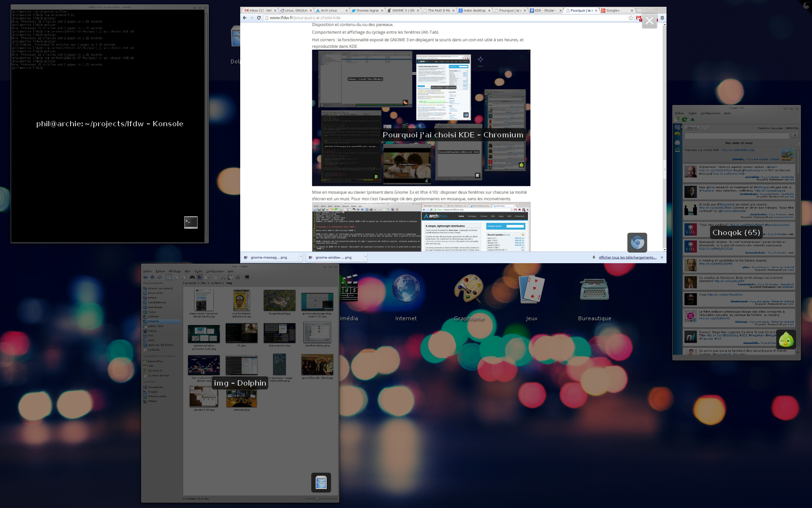Viewport: 812px width, 508px height.
Task: Open Dolphin find binoculars tool
Action: 192,277
